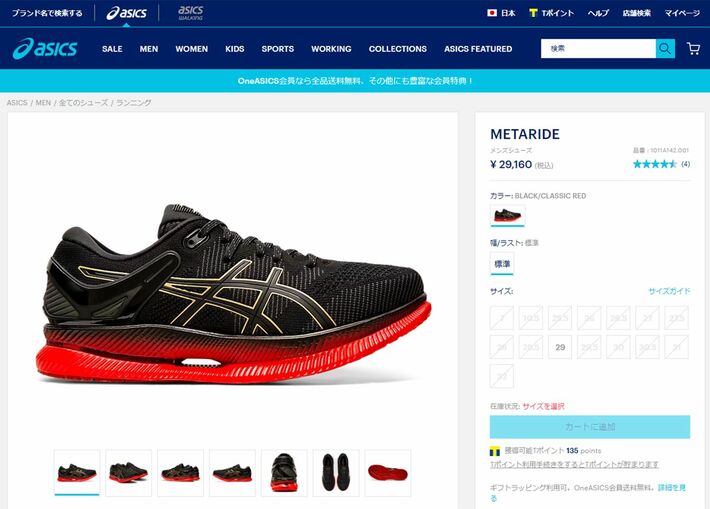Viewport: 710px width, 509px height.
Task: Click the ASICS main logo
Action: point(45,48)
